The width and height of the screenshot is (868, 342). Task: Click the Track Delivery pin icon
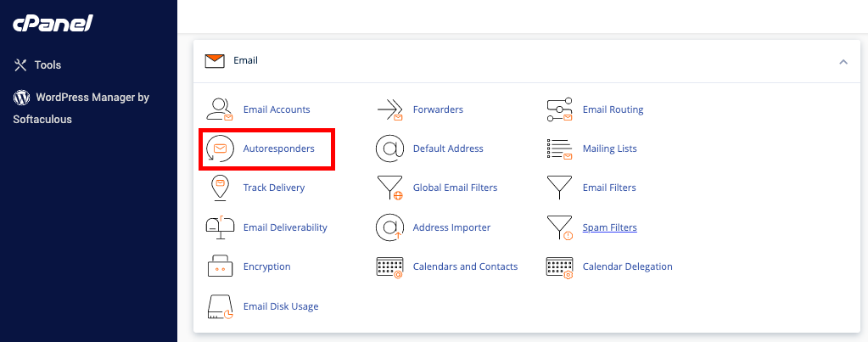(220, 188)
